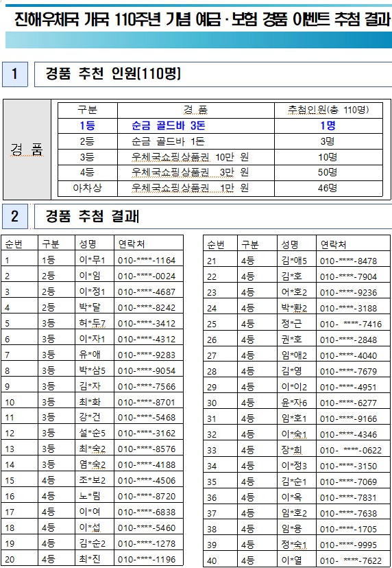This screenshot has height=568, width=392.
Task: Select winner name '정*근'
Action: click(x=291, y=324)
